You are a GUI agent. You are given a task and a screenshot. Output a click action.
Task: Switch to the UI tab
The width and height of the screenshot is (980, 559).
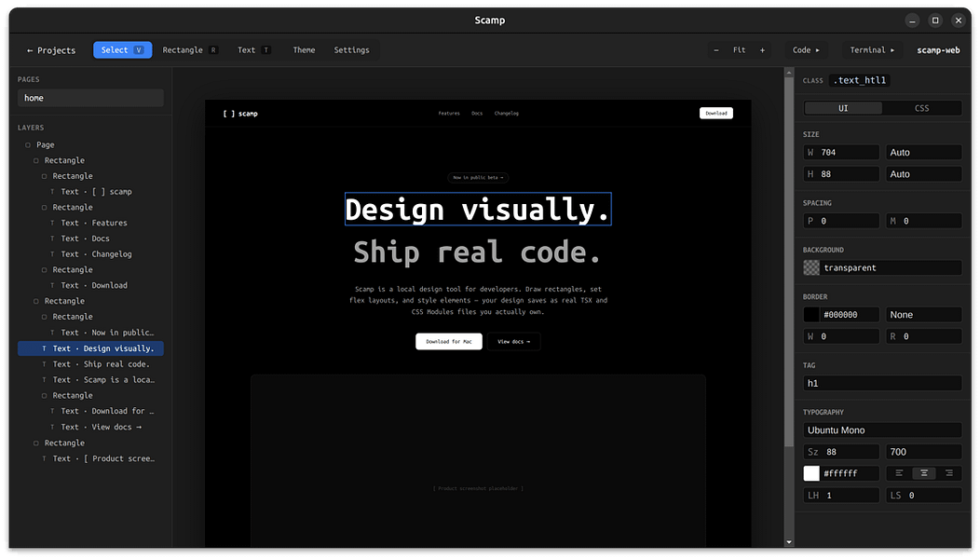click(843, 108)
